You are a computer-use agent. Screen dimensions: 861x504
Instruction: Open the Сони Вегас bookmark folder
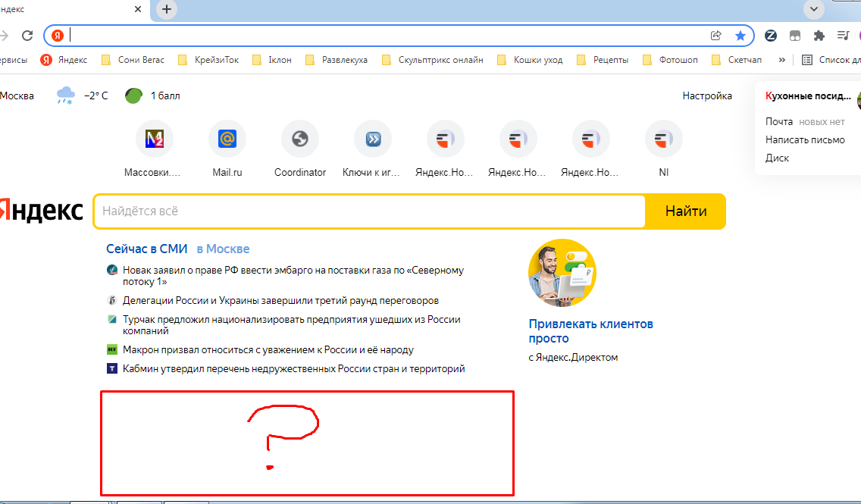pos(133,60)
